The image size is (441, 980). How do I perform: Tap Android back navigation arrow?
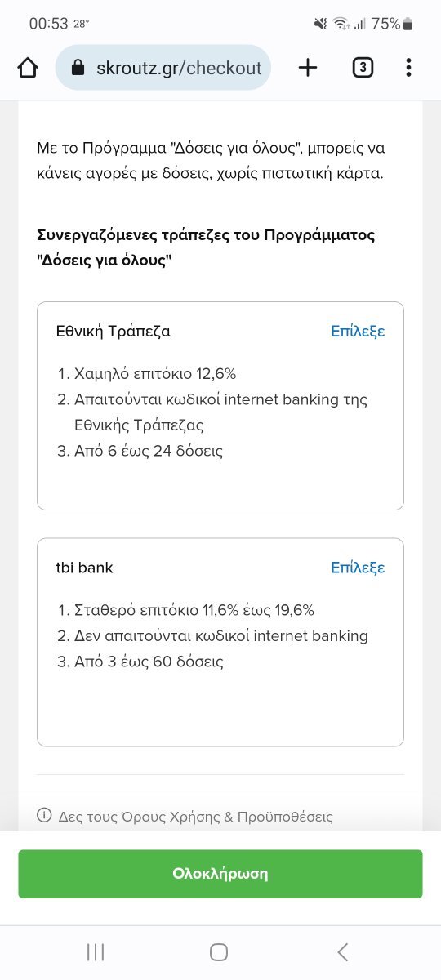343,951
